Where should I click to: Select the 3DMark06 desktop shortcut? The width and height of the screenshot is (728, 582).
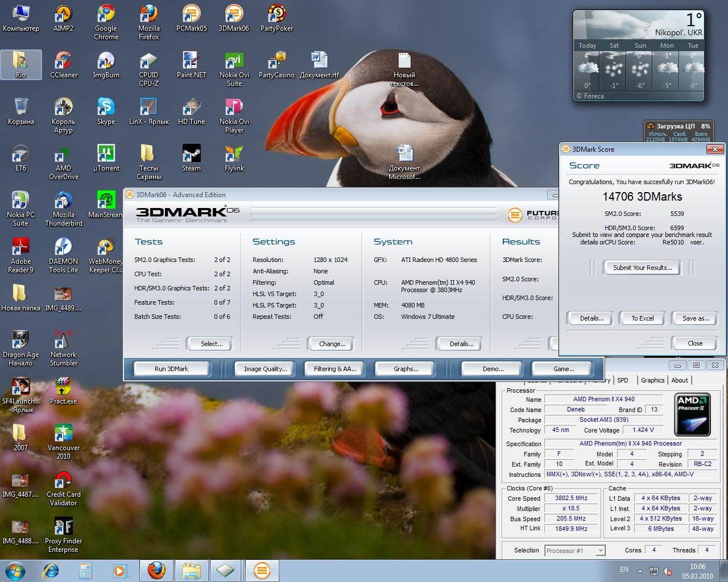coord(234,18)
